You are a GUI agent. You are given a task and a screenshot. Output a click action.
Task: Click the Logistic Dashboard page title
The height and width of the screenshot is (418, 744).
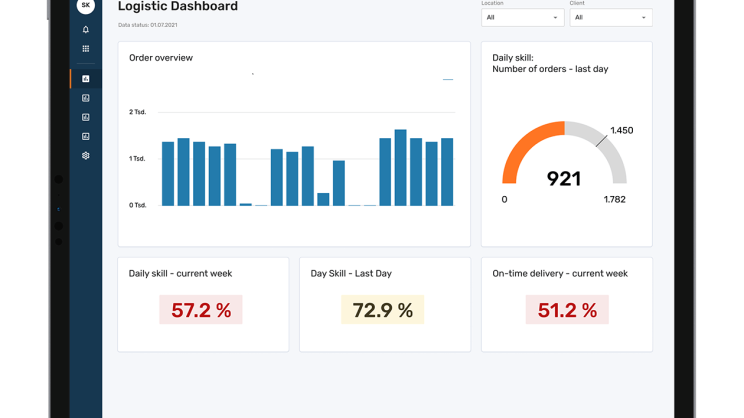178,7
